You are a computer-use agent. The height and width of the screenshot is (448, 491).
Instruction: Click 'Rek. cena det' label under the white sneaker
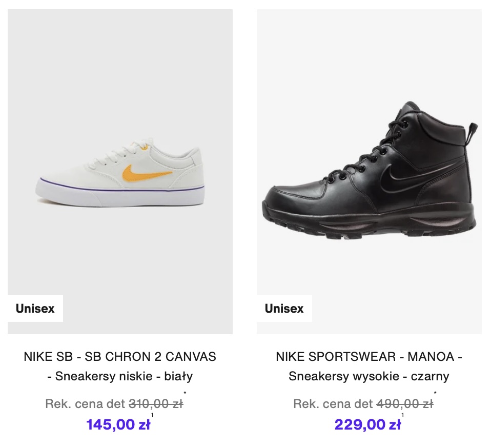pos(86,404)
